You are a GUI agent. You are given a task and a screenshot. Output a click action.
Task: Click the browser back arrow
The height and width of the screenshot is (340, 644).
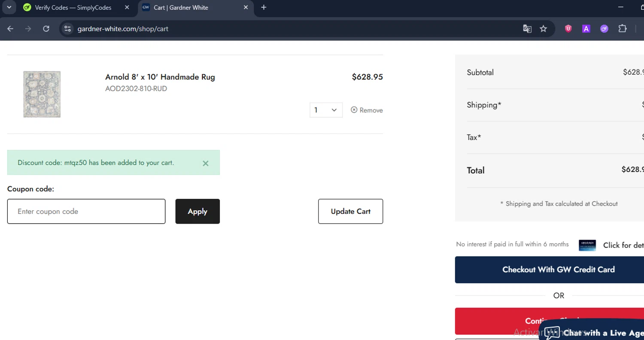[x=10, y=29]
